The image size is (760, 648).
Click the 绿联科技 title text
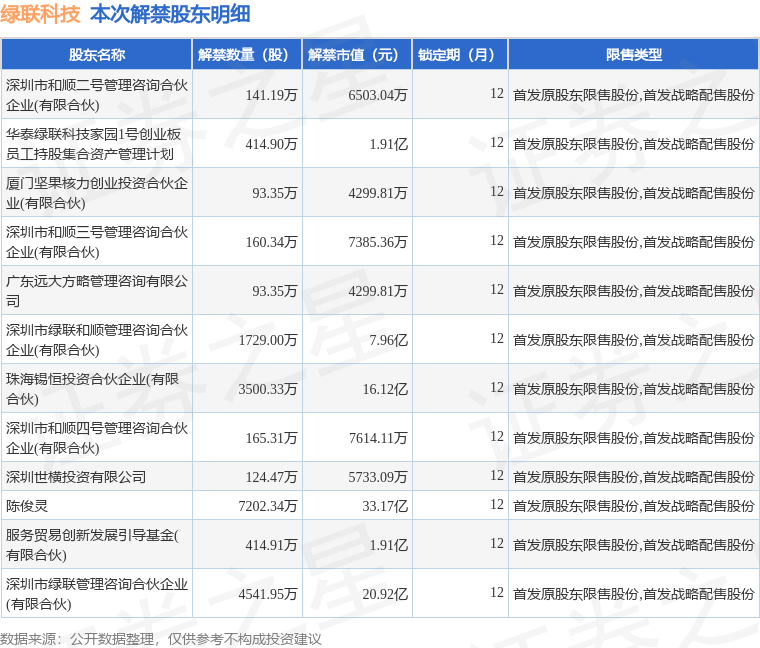click(40, 15)
